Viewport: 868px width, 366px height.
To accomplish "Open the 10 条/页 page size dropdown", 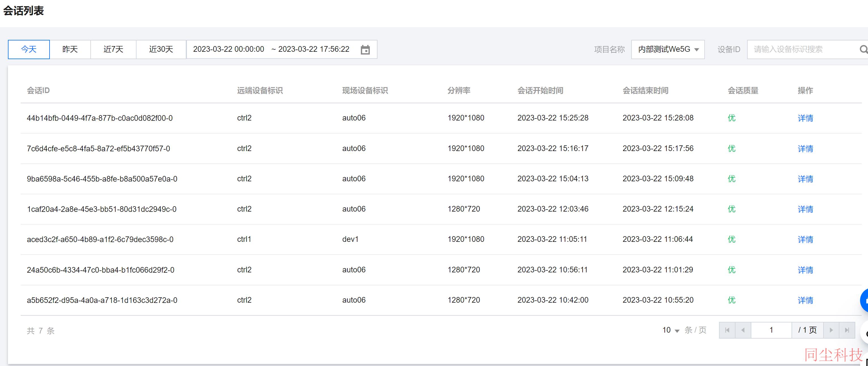I will 671,330.
